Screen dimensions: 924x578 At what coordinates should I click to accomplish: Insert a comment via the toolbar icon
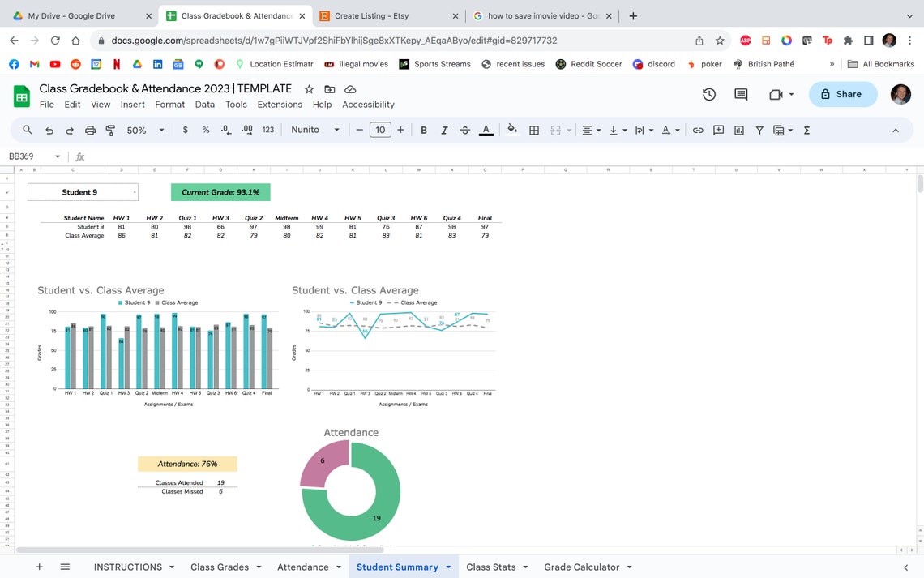718,130
